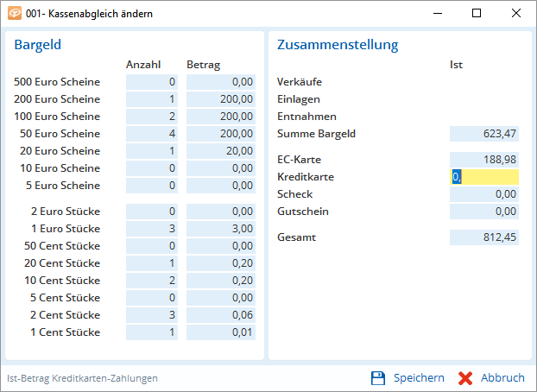This screenshot has height=392, width=537.
Task: Click the 20 Cent Stücke count field
Action: pyautogui.click(x=152, y=263)
